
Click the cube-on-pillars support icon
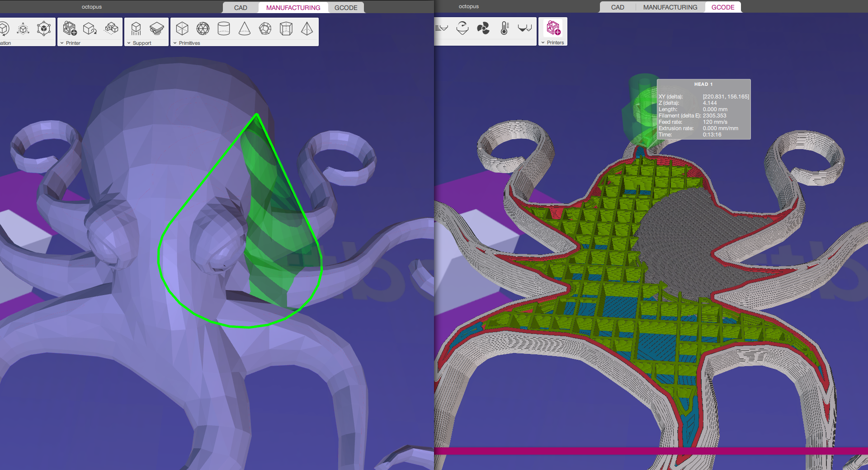136,28
